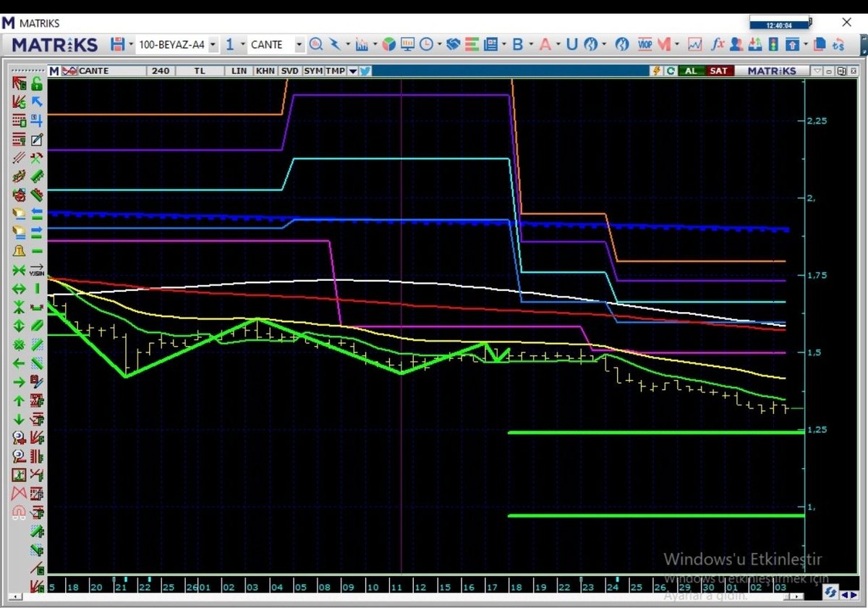
Task: Click the red A toolbar button
Action: (545, 44)
